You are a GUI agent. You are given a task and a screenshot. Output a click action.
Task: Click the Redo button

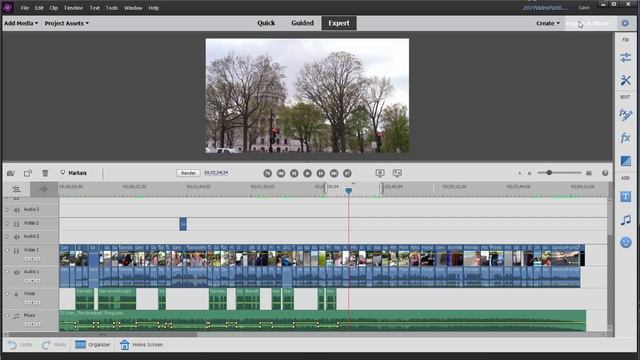pos(54,345)
